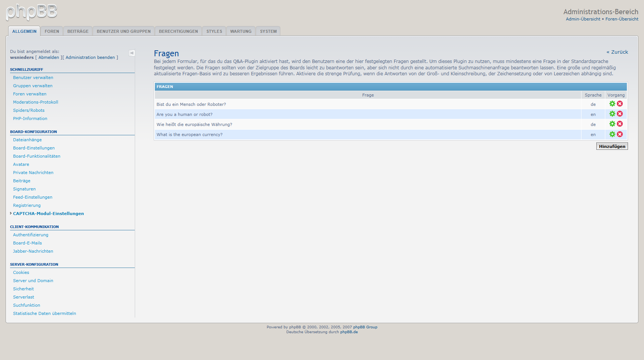The width and height of the screenshot is (644, 360).
Task: Click the Zurück link
Action: tap(617, 52)
